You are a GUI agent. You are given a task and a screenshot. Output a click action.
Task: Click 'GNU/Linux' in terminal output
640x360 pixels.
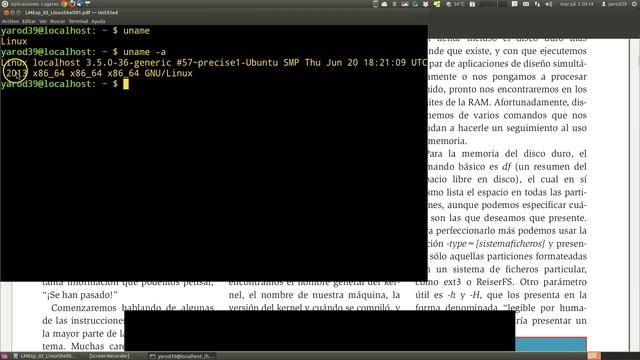(168, 73)
